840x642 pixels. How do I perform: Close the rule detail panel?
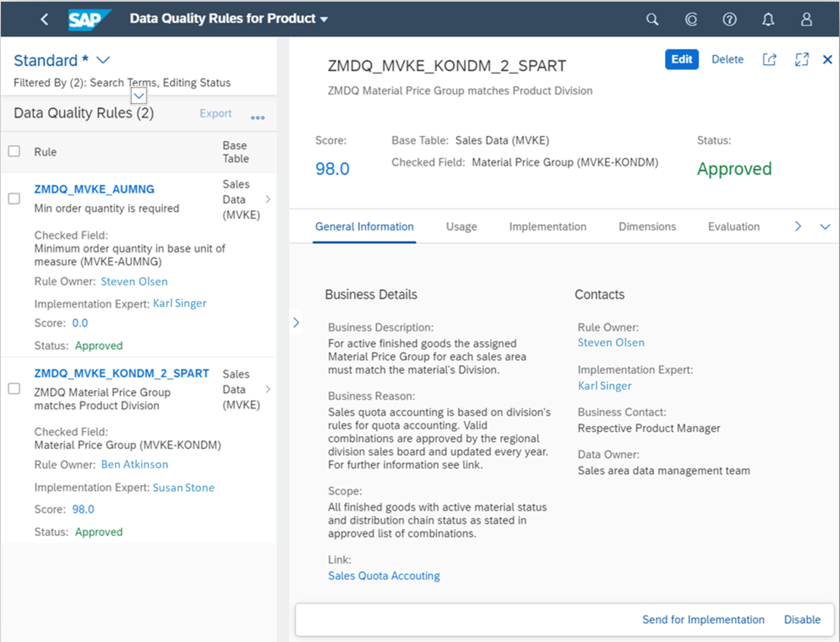(827, 60)
